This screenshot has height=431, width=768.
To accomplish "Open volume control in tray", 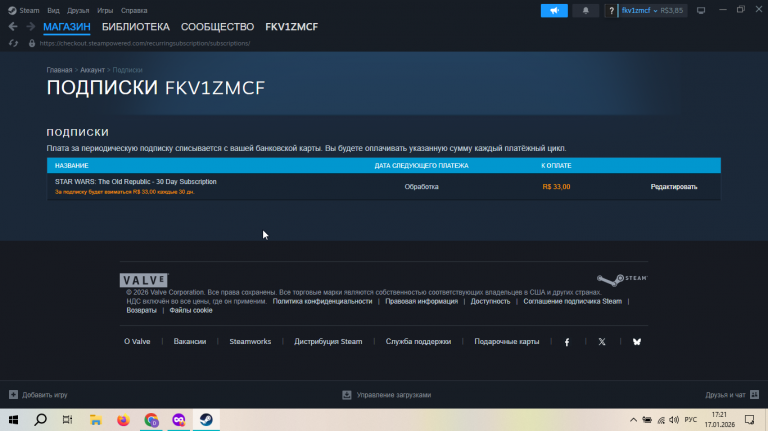I will (674, 420).
